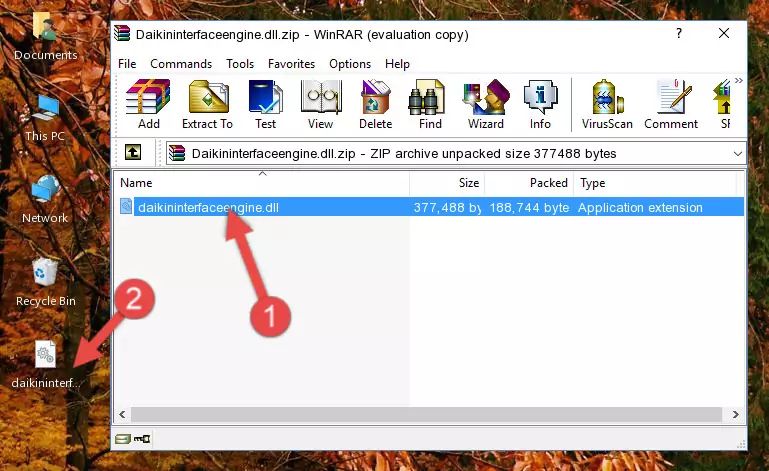Open the Comment tool
The image size is (769, 471).
(671, 105)
